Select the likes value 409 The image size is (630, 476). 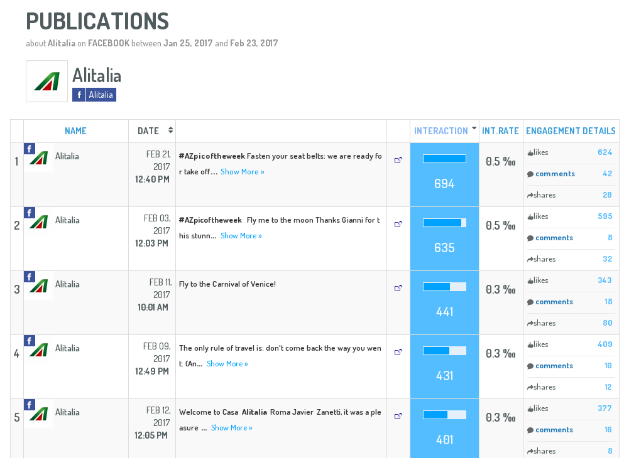[x=605, y=344]
